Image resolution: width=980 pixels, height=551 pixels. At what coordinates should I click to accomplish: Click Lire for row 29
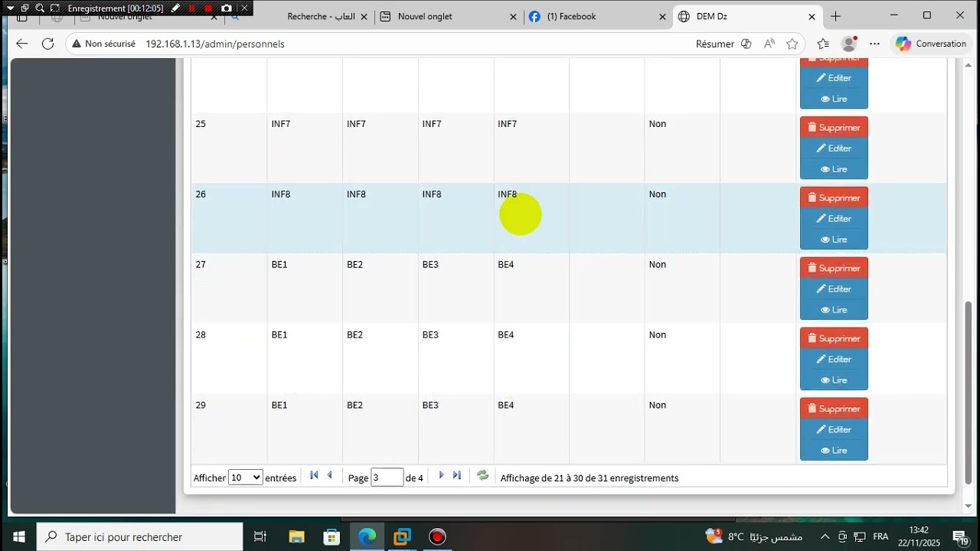click(x=834, y=451)
